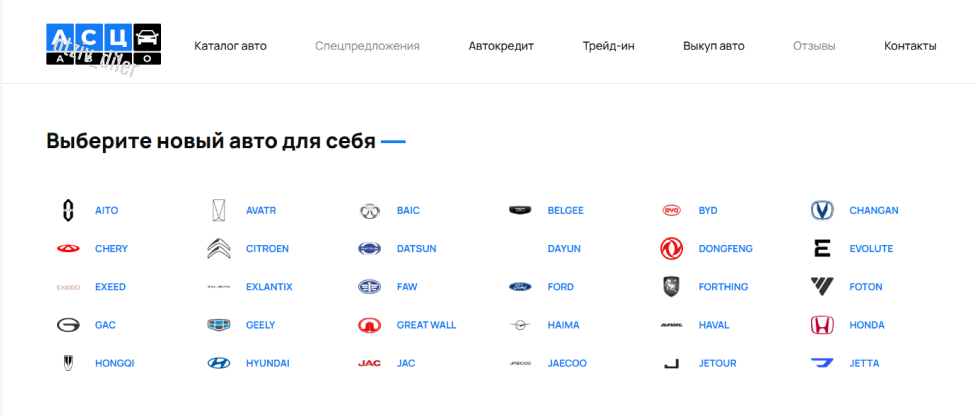Click the GREAT WALL red logo icon
Screen dimensions: 976x416
(x=369, y=325)
